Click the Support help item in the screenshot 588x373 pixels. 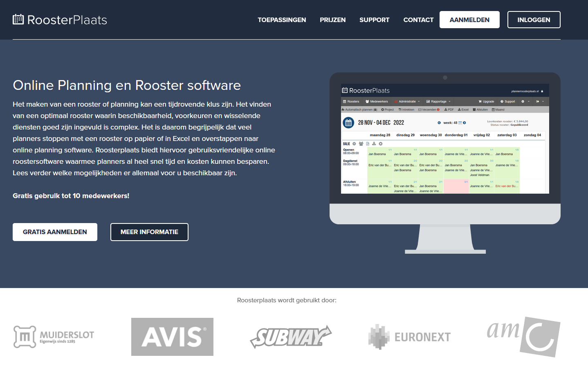[x=508, y=101]
